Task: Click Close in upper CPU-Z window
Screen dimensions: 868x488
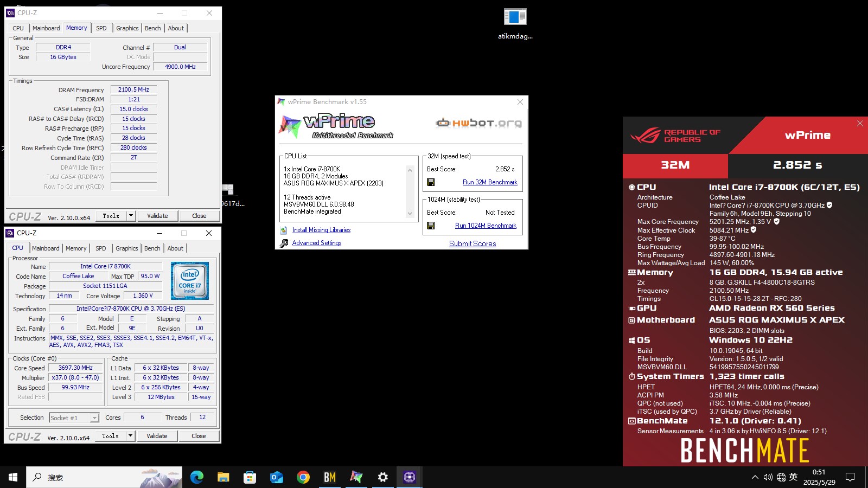Action: coord(199,216)
